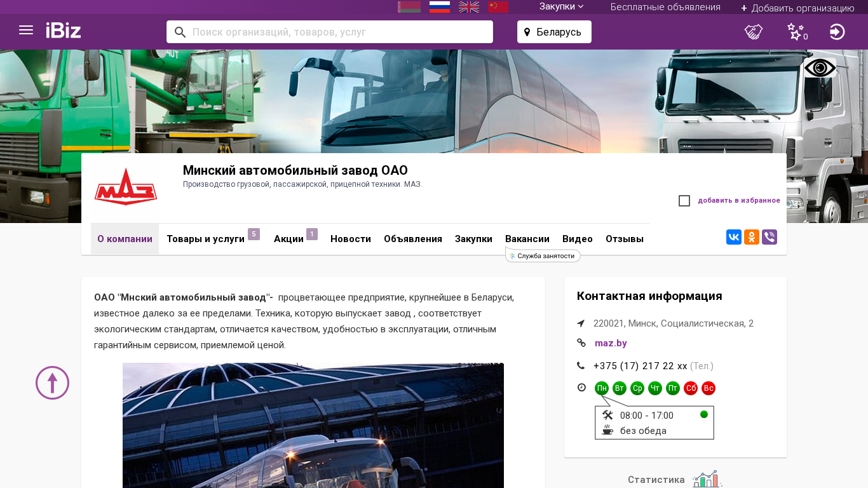Select Tuesday (Вт) working-day circle
Viewport: 868px width, 488px height.
[620, 388]
